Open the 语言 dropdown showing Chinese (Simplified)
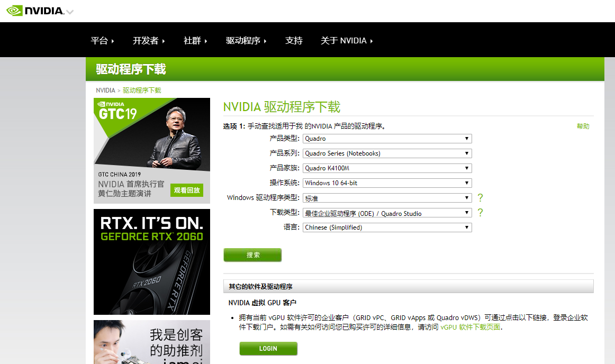The image size is (615, 364). point(387,228)
